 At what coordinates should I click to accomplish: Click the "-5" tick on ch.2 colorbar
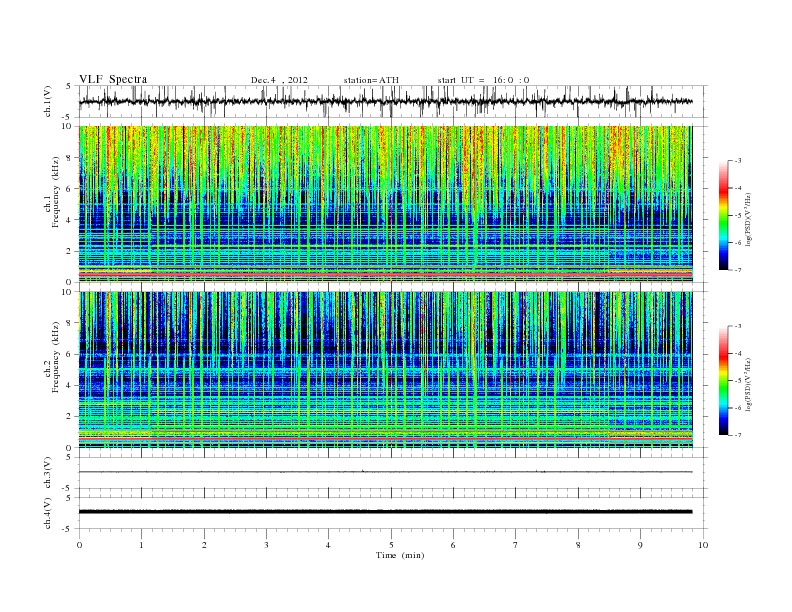coord(737,381)
